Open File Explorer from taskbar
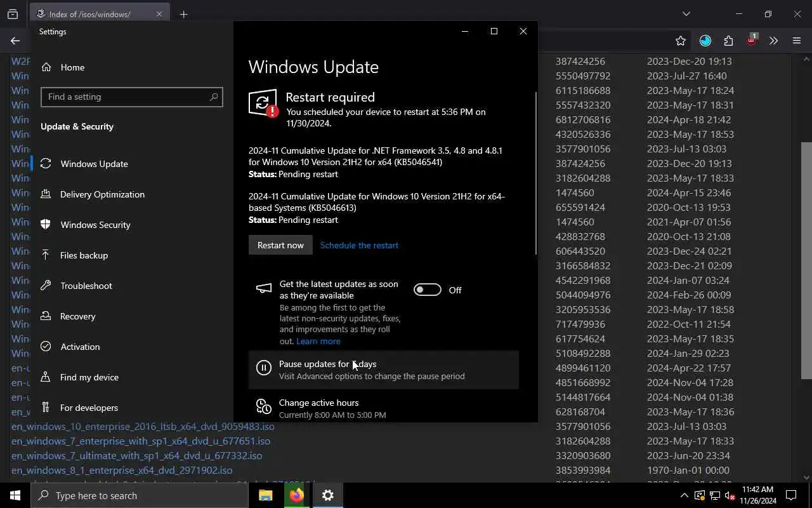Screen dimensions: 812x508 click(x=265, y=495)
